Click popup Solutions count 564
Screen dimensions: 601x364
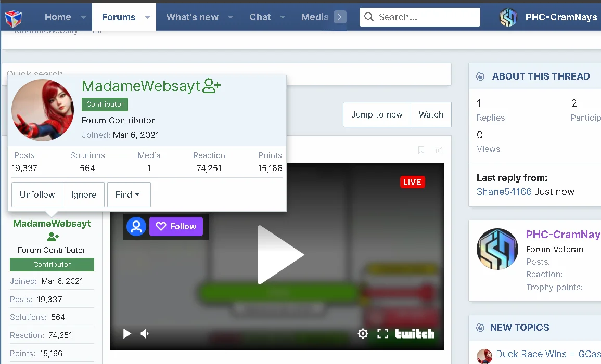[x=87, y=168]
